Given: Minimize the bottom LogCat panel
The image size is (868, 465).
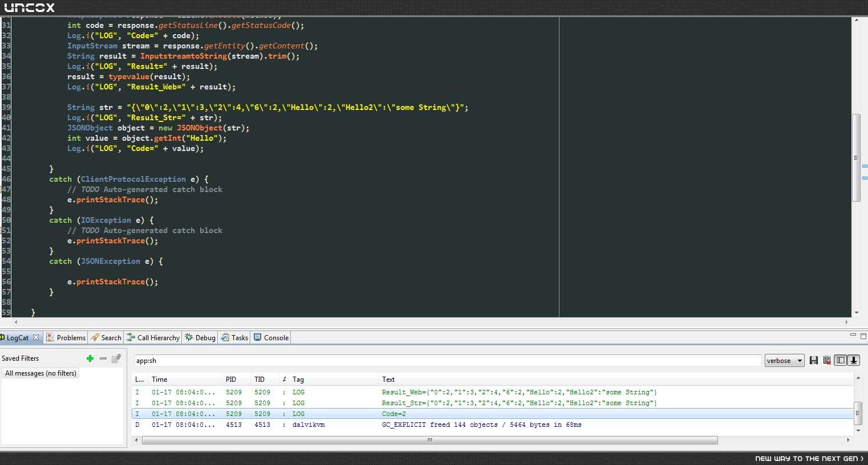Looking at the screenshot, I should (x=853, y=335).
